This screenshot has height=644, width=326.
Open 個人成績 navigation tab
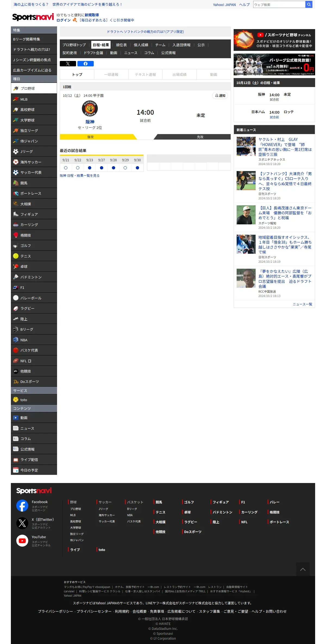click(141, 45)
